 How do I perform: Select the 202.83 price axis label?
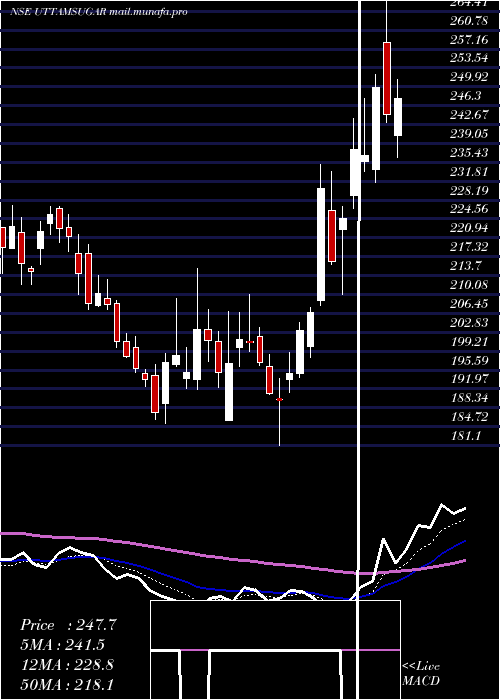(x=470, y=323)
